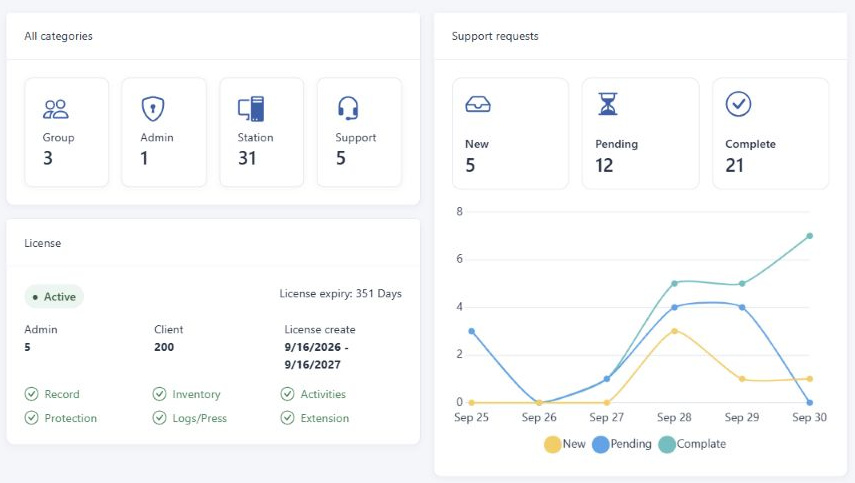
Task: Click the 'License' panel heading
Action: click(43, 243)
